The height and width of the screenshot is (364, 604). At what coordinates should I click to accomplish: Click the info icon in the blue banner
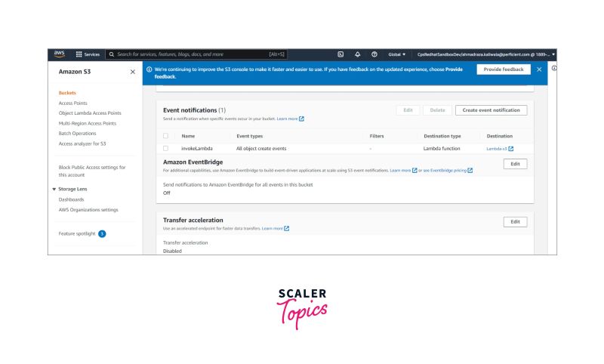coord(149,69)
